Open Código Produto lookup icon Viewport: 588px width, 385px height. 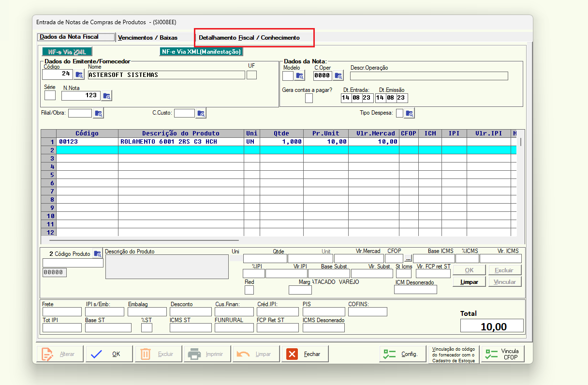point(97,253)
